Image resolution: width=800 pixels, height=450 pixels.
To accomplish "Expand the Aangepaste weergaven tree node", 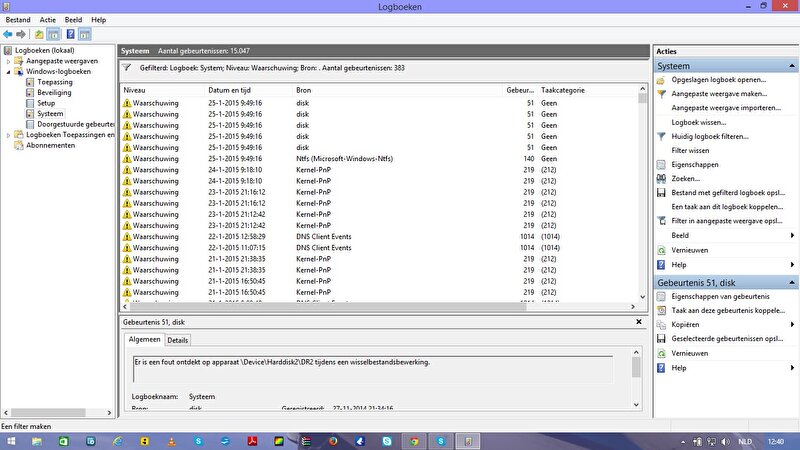I will click(9, 60).
